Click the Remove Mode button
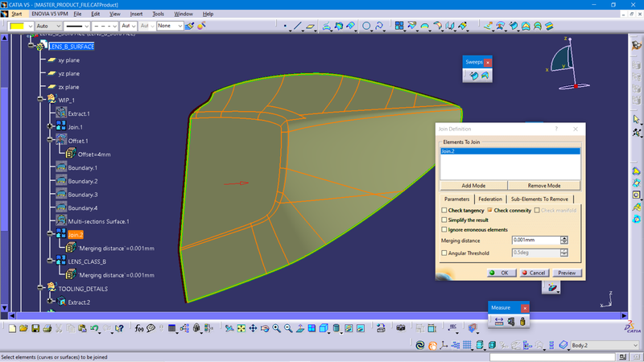The width and height of the screenshot is (644, 362). (543, 185)
